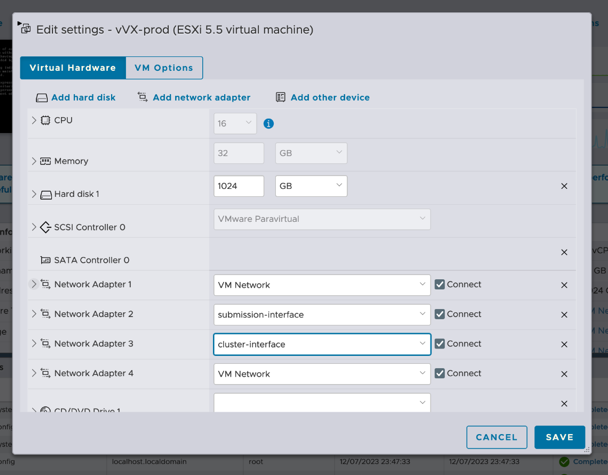Click the Add network adapter link
Viewport: 608px width, 475px height.
(x=202, y=97)
